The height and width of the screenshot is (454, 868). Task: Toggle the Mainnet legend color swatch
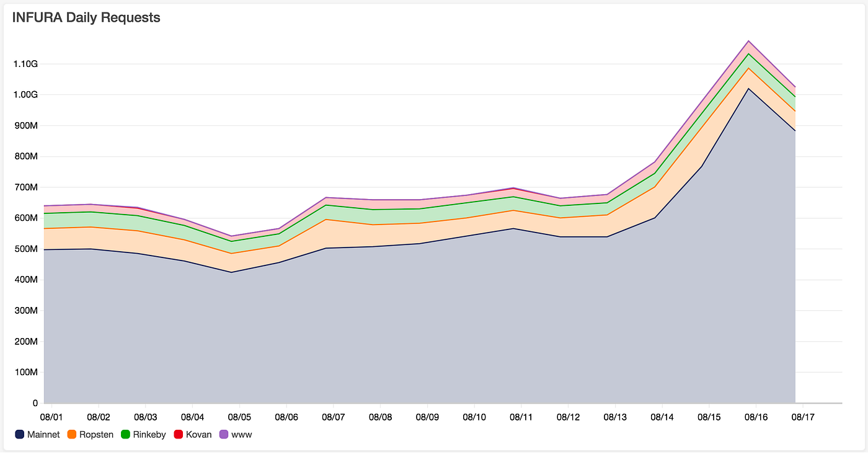pyautogui.click(x=20, y=435)
